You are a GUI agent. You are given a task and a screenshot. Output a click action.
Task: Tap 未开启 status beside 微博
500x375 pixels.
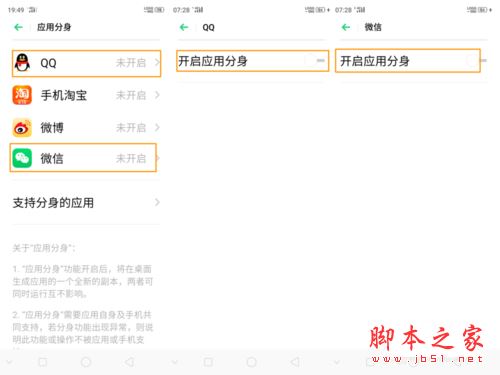131,128
